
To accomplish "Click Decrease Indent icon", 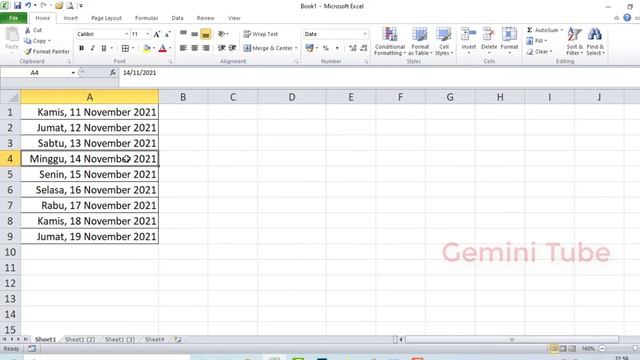I will point(222,48).
